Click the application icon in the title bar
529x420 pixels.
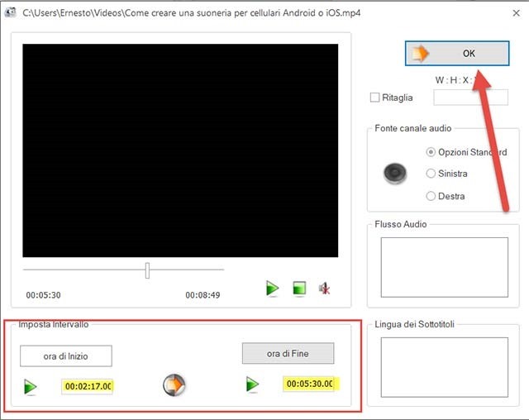coord(11,12)
